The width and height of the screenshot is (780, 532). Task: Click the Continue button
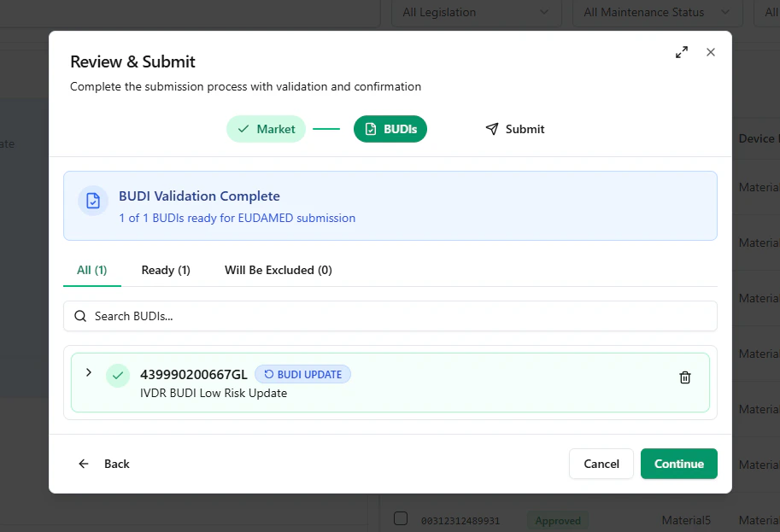click(x=678, y=464)
